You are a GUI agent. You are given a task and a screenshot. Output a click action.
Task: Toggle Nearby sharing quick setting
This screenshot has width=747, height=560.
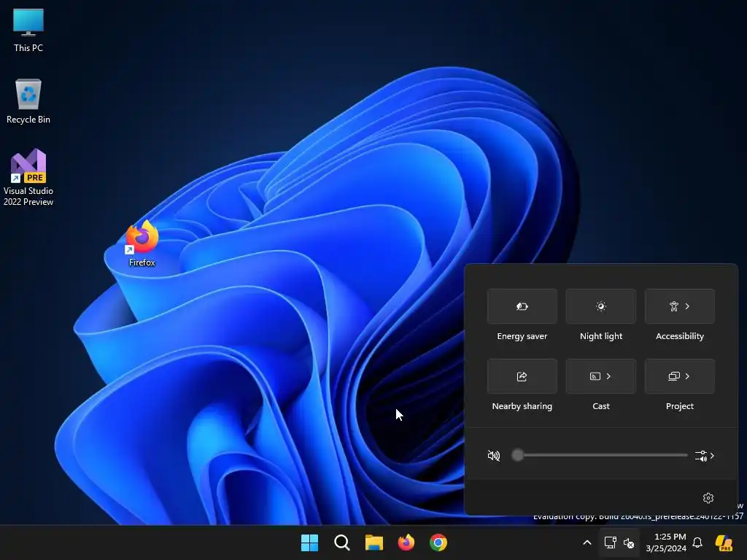pos(522,376)
